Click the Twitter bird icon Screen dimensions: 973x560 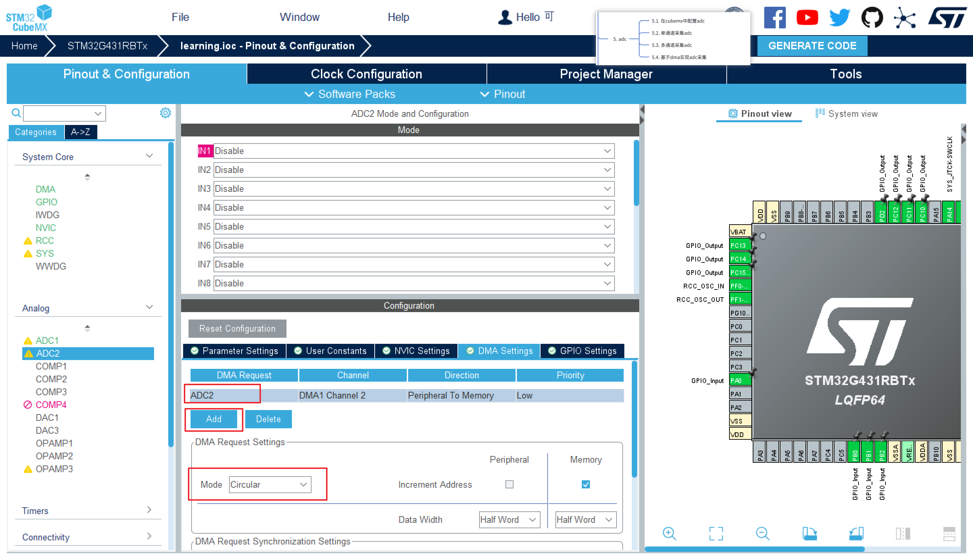839,17
